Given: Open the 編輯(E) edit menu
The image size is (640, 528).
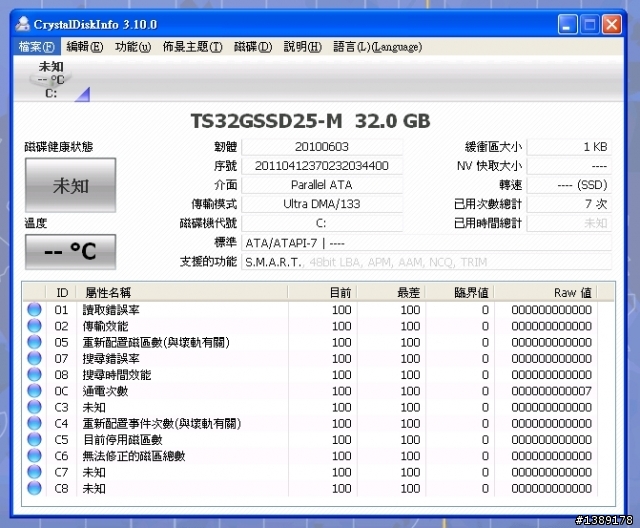Looking at the screenshot, I should [x=84, y=47].
